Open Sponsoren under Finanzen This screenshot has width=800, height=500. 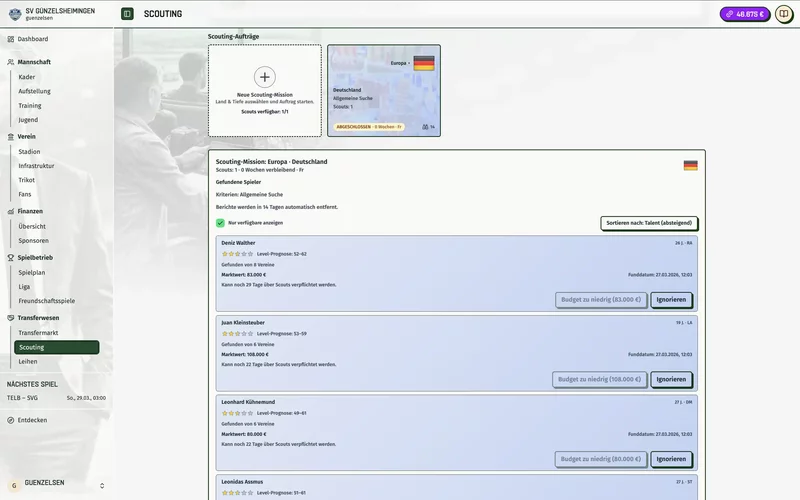(33, 241)
